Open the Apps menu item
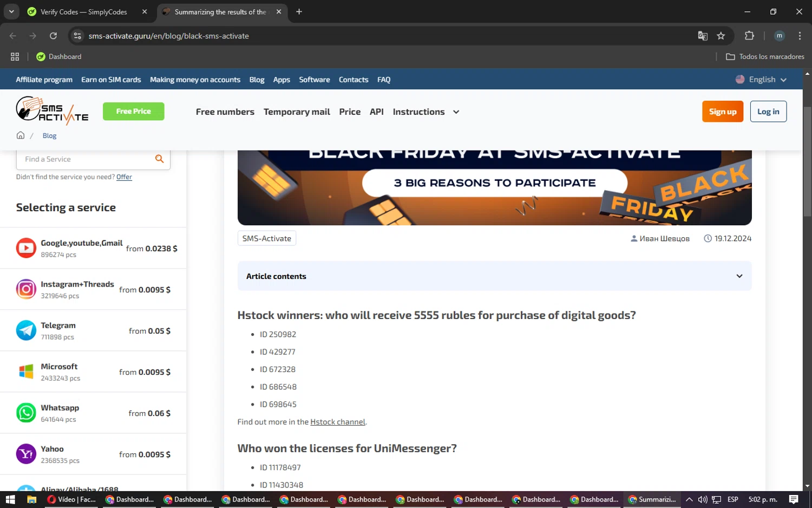Screen dimensions: 812x508 pyautogui.click(x=281, y=80)
